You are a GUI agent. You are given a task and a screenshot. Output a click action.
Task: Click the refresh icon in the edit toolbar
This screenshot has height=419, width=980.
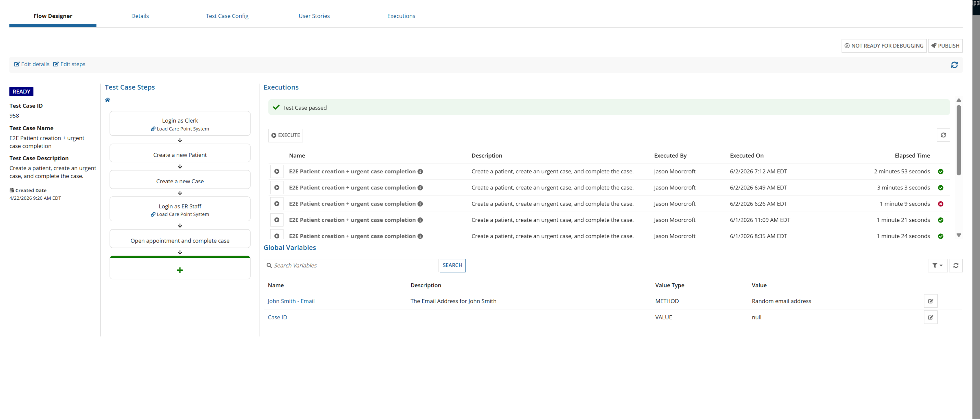click(x=954, y=65)
